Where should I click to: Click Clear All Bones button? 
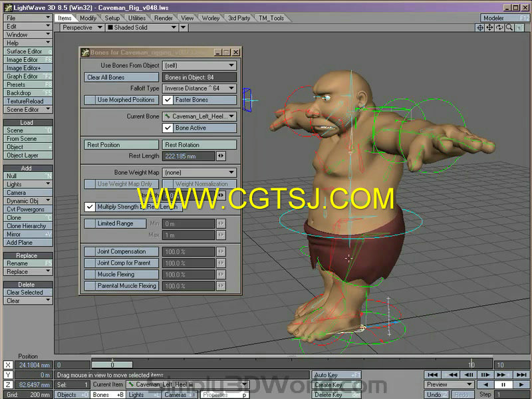[x=122, y=77]
